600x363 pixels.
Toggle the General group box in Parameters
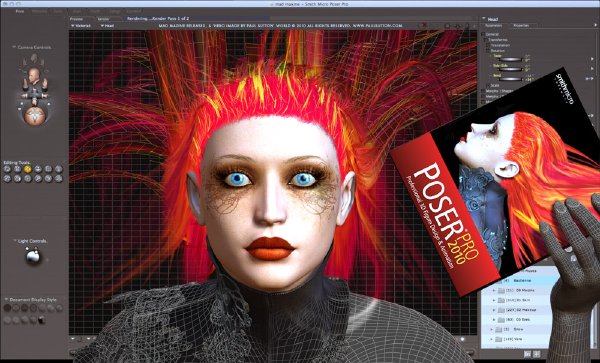[483, 34]
